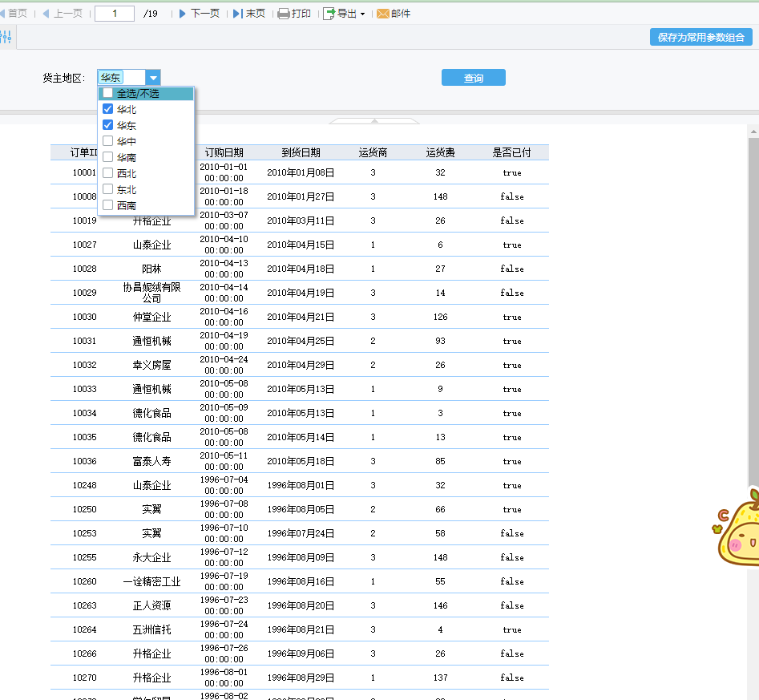Jump to last page (末页)

click(249, 14)
